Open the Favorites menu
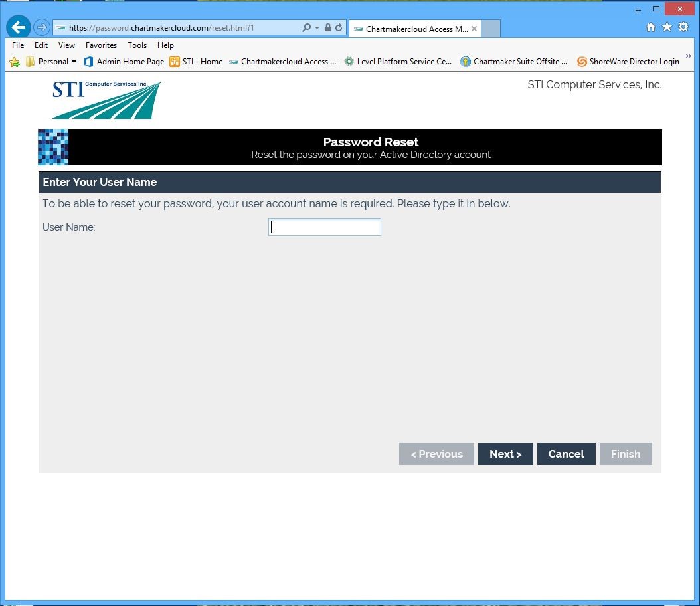 click(101, 45)
